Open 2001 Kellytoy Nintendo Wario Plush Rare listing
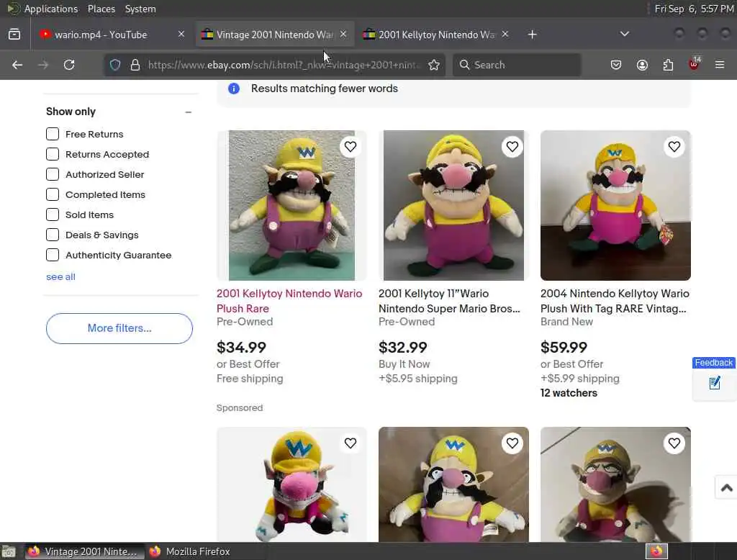 [289, 301]
